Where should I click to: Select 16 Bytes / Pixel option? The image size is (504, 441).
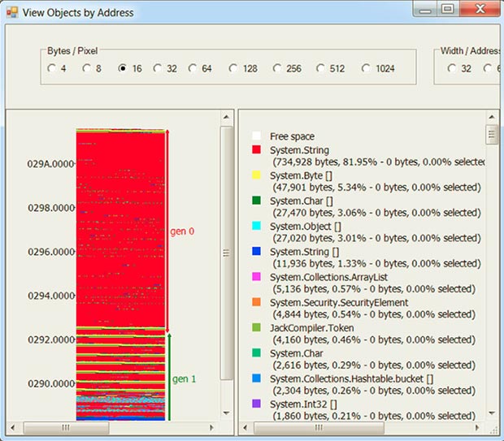click(x=122, y=68)
